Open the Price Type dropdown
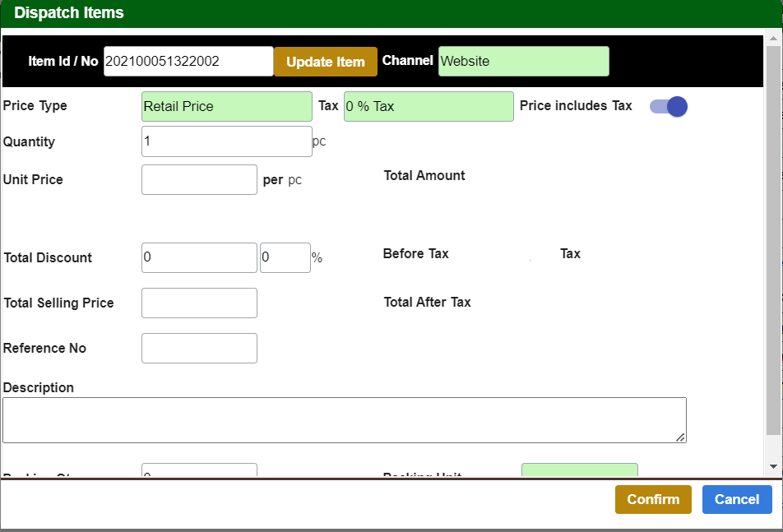Viewport: 783px width, 532px height. tap(226, 107)
